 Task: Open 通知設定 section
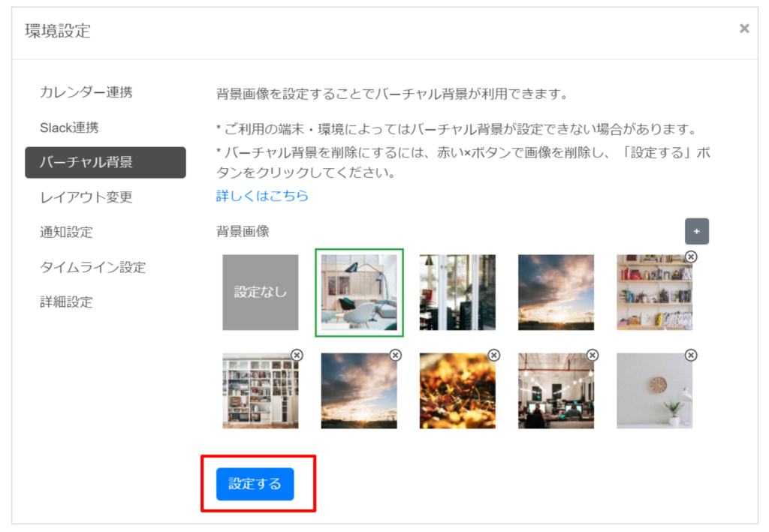point(66,232)
